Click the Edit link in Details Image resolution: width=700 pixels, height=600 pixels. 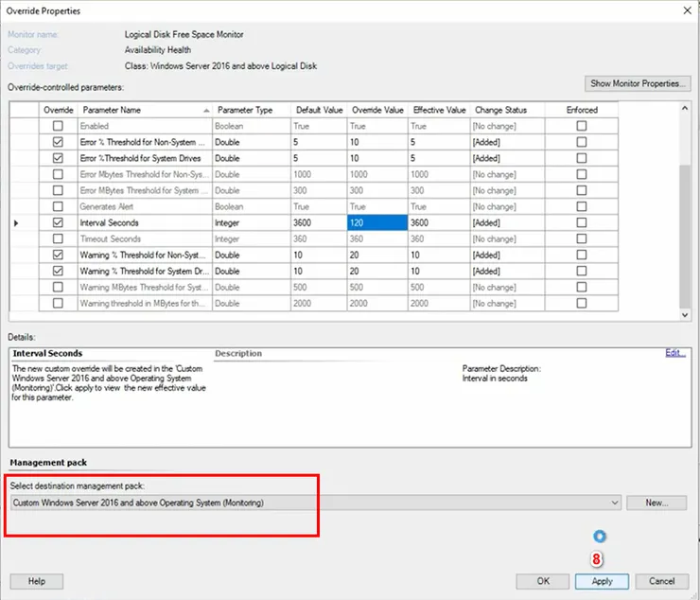[x=674, y=353]
